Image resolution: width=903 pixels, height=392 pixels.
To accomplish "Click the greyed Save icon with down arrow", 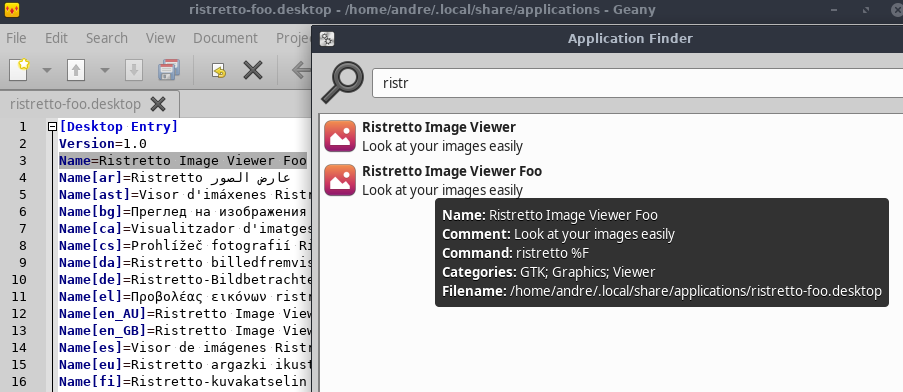I will pyautogui.click(x=134, y=71).
